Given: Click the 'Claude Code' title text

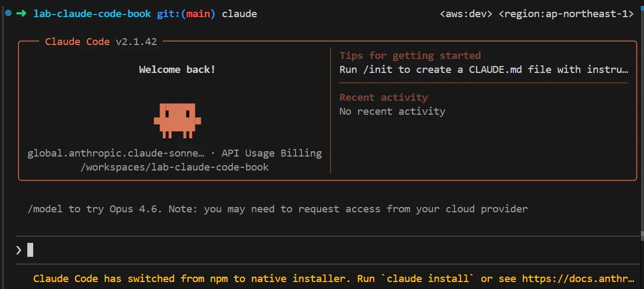Looking at the screenshot, I should 78,41.
